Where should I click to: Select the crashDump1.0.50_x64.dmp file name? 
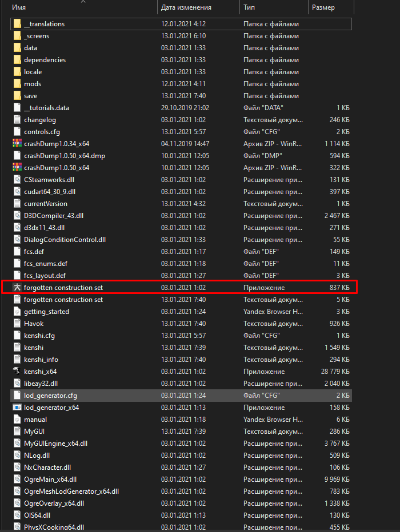(x=65, y=156)
